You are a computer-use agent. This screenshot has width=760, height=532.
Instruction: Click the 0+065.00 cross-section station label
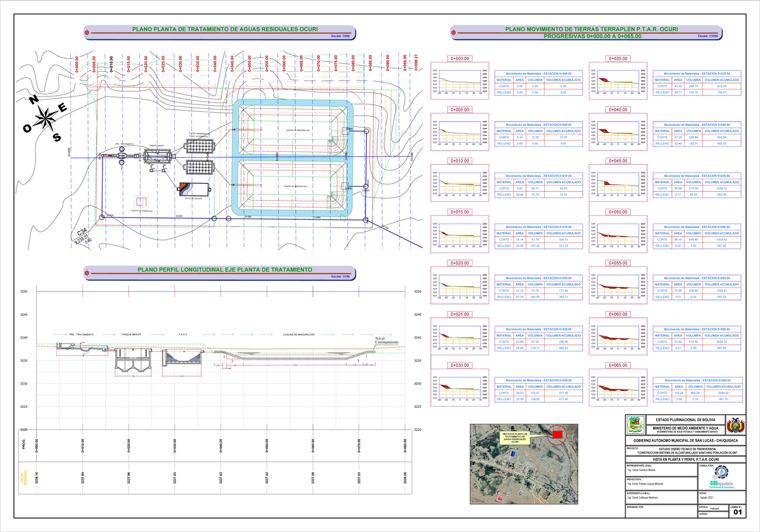tap(617, 365)
